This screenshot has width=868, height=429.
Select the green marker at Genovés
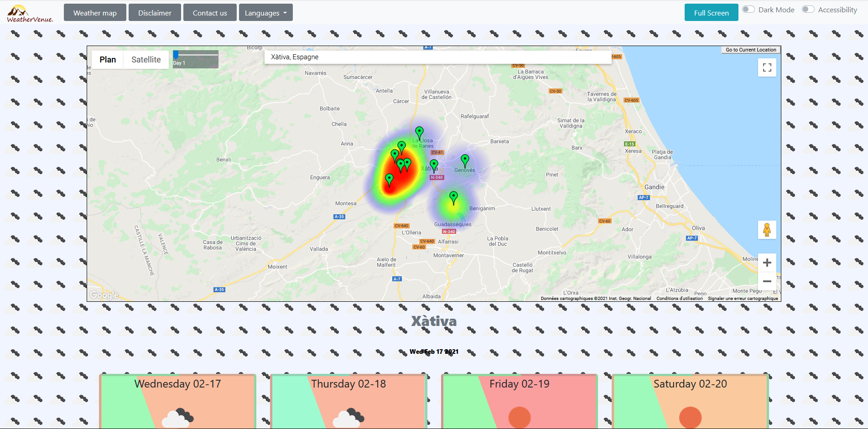[465, 161]
